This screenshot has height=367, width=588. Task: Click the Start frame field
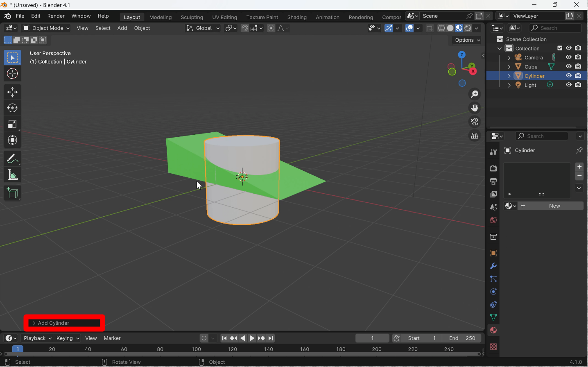click(422, 338)
